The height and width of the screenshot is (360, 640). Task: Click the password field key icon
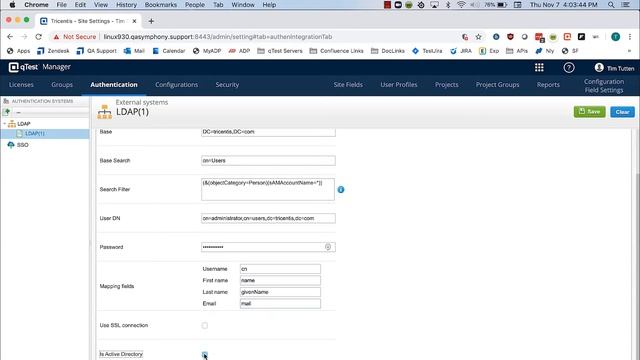click(x=328, y=247)
